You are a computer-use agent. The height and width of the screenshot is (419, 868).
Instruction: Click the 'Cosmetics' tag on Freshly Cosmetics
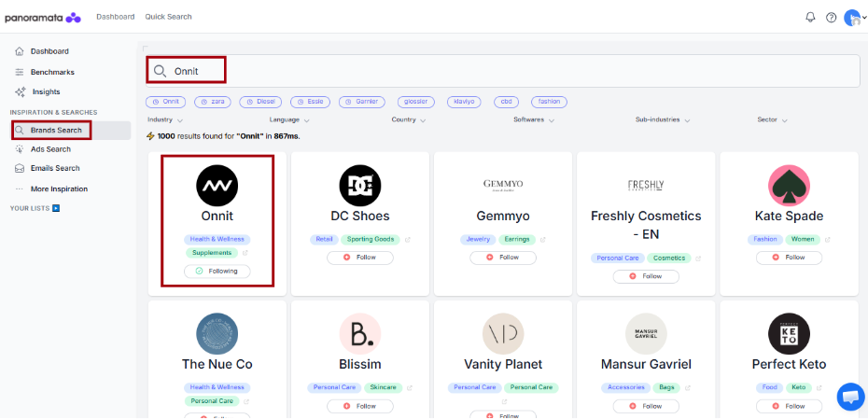coord(669,258)
